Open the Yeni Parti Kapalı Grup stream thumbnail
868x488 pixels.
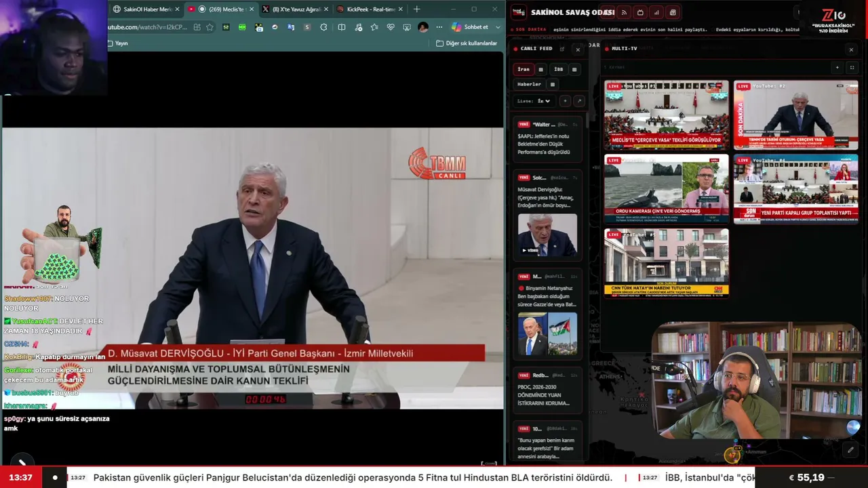pos(795,188)
